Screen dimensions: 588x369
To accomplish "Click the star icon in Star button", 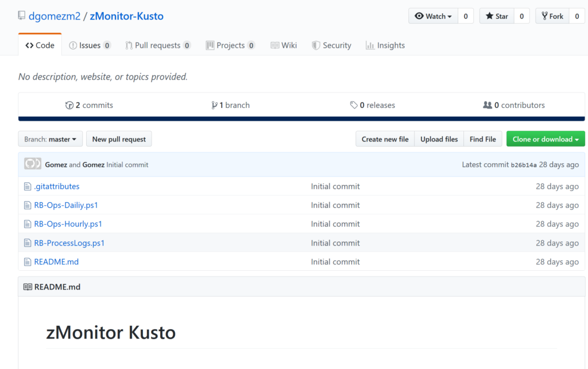I will coord(489,16).
